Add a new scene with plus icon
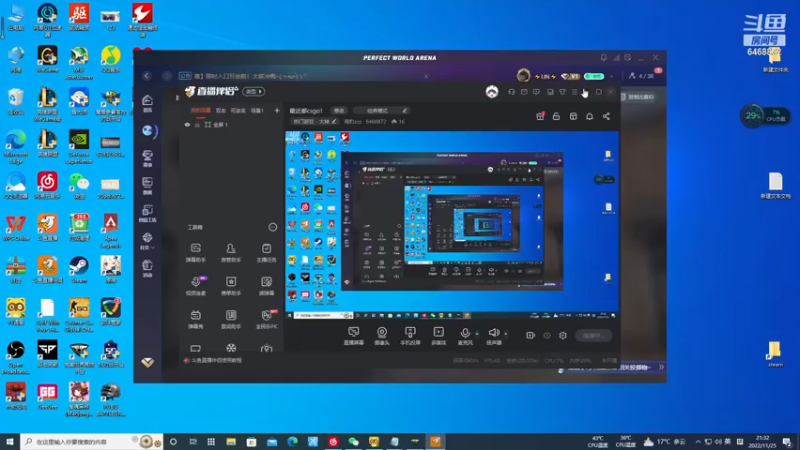Viewport: 800px width, 450px height. point(277,110)
